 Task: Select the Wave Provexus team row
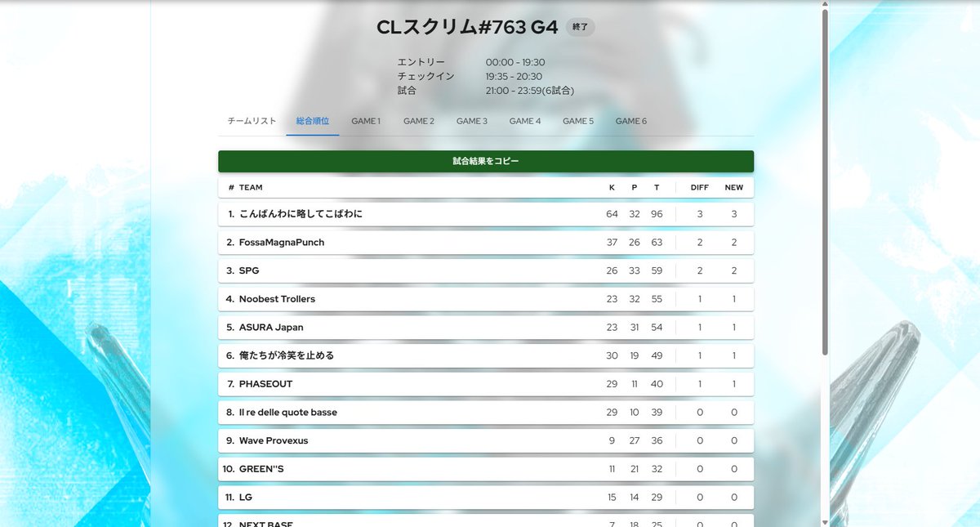(x=486, y=441)
